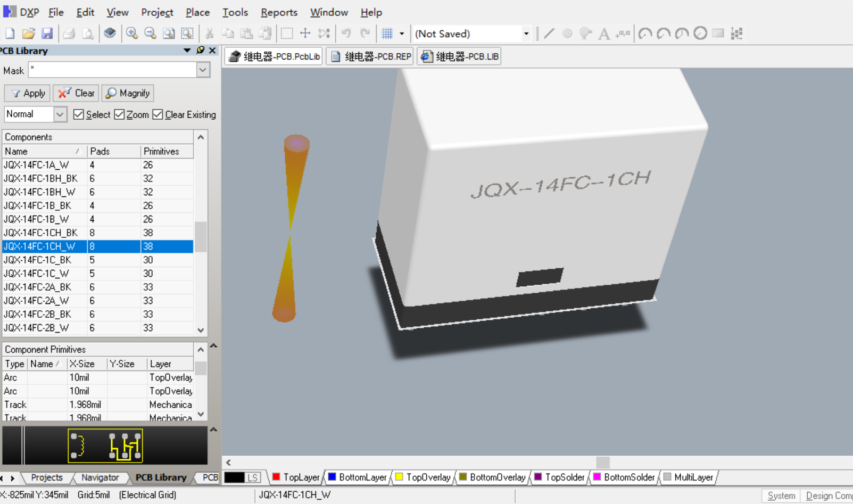Open the Mask combo box dropdown
Viewport: 853px width, 504px height.
pyautogui.click(x=203, y=70)
